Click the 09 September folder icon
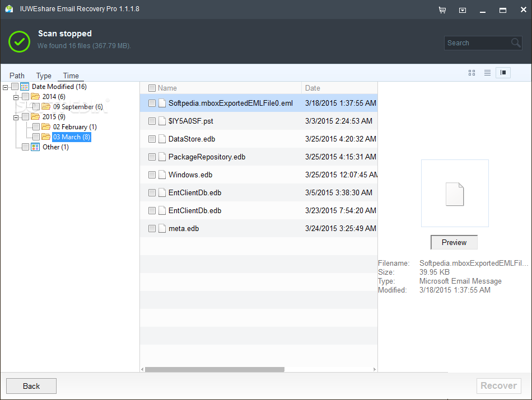 click(46, 107)
